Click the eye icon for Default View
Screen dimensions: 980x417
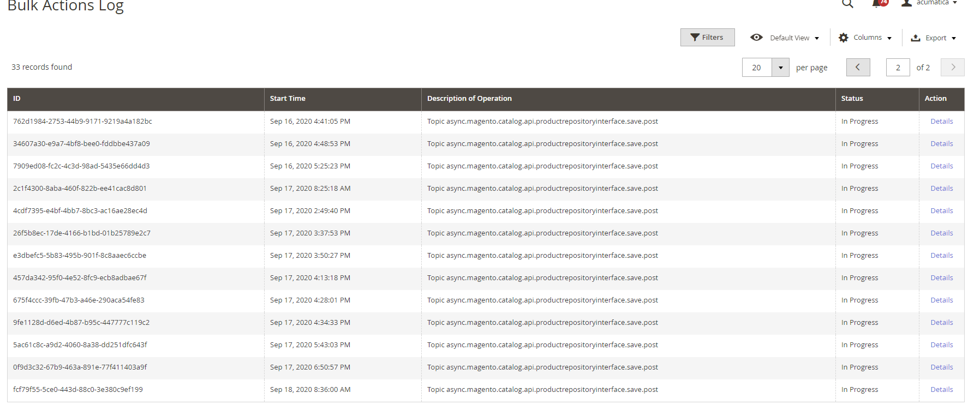(x=756, y=38)
